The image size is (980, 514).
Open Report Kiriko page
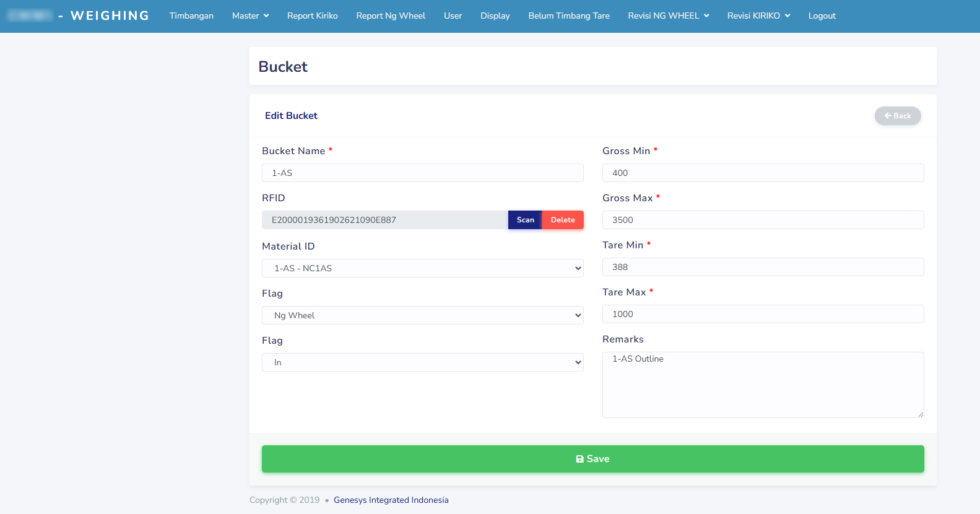click(x=313, y=15)
